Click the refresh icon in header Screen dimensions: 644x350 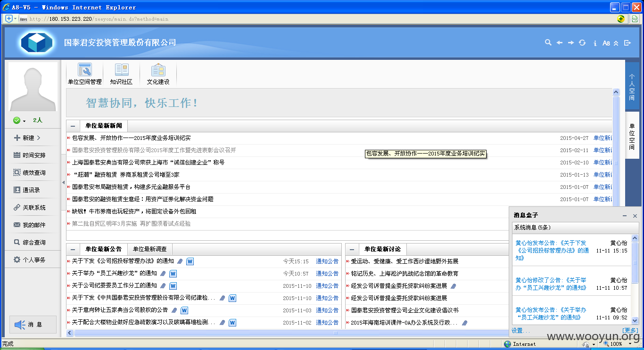582,43
